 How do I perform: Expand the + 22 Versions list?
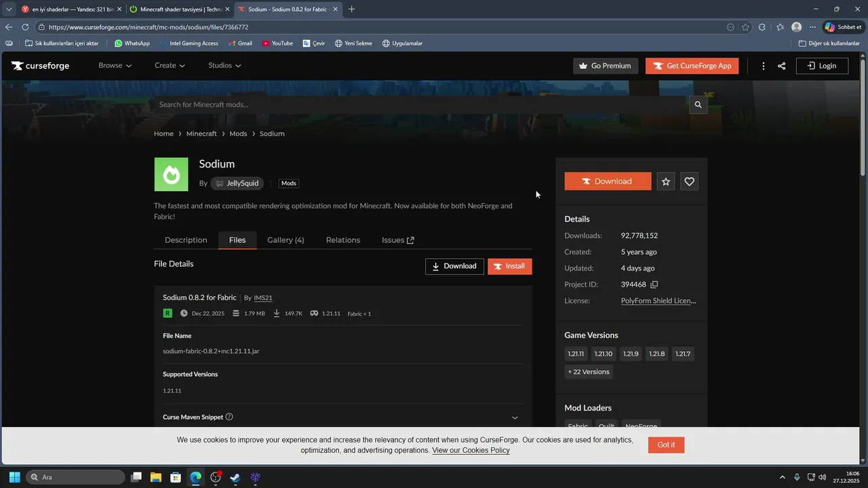pos(589,371)
